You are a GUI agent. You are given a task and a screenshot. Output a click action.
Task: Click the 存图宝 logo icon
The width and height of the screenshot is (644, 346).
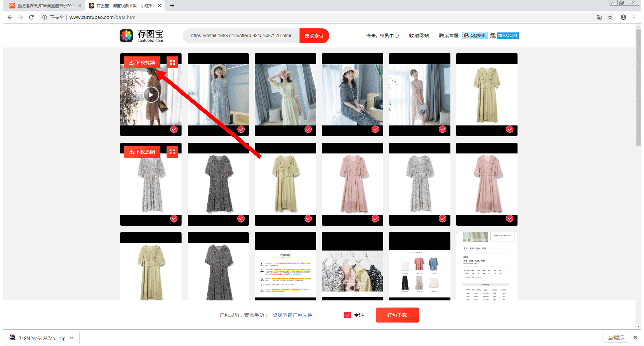point(126,36)
